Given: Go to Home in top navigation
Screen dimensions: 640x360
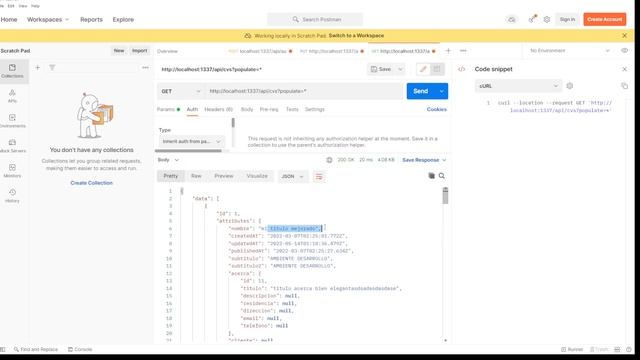Looking at the screenshot, I should [9, 19].
